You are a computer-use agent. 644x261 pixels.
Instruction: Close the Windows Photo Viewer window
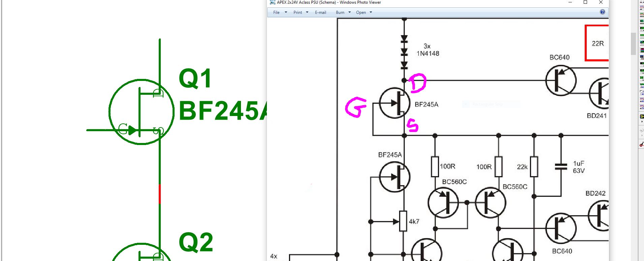point(601,2)
